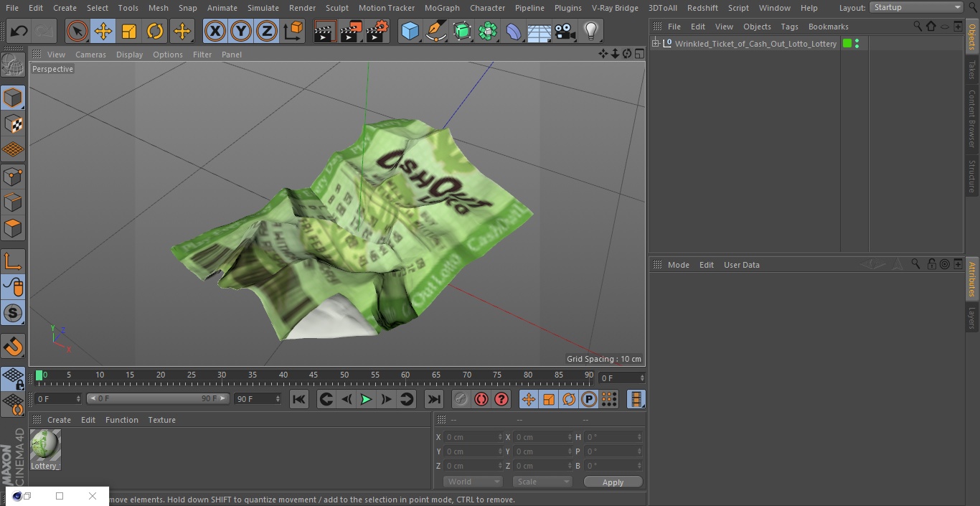Activate the Rotate tool
Screen dimensions: 980x506
(155, 31)
